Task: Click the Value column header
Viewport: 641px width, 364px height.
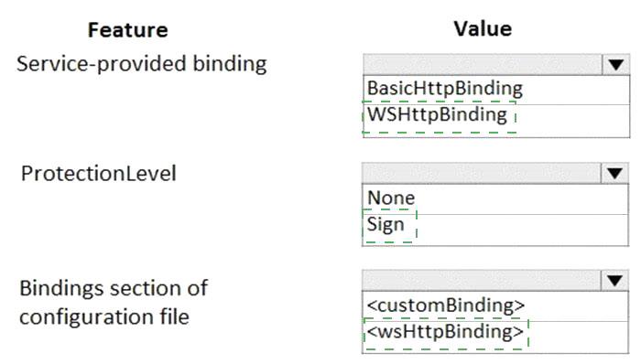Action: pyautogui.click(x=483, y=29)
